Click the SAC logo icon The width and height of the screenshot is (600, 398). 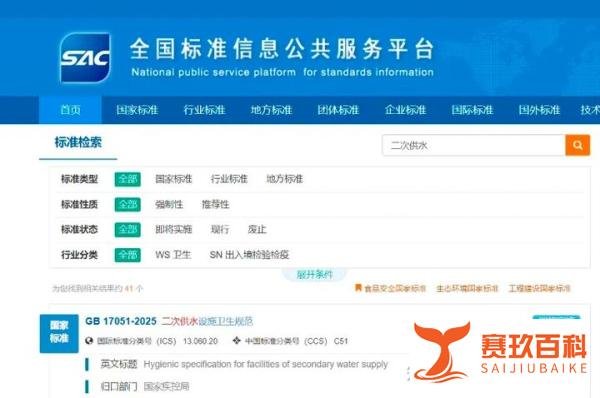coord(85,58)
